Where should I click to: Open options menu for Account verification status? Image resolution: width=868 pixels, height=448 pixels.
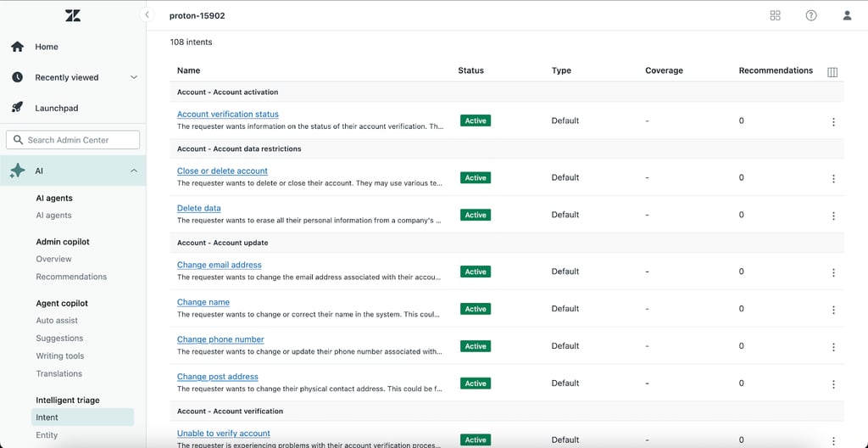click(833, 121)
